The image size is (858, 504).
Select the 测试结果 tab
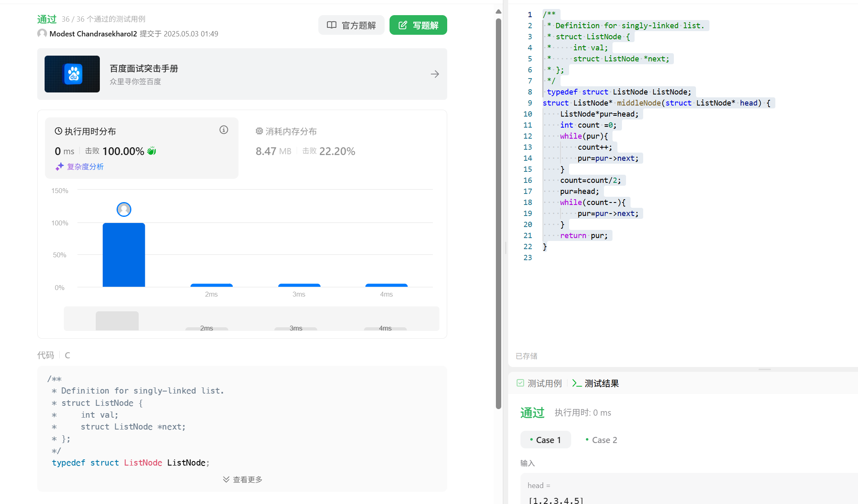(x=596, y=383)
